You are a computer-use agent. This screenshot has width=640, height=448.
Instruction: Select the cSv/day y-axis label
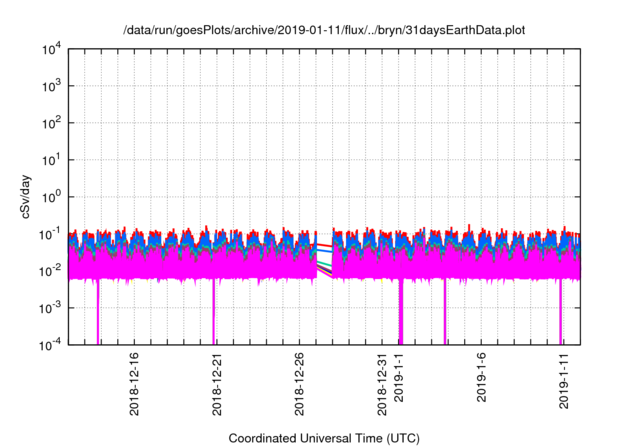[25, 197]
